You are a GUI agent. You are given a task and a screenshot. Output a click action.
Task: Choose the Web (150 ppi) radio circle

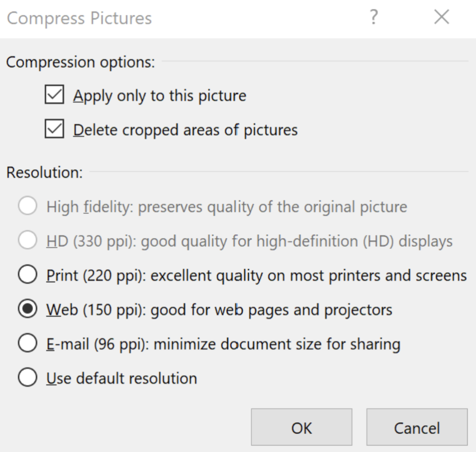[x=27, y=309]
